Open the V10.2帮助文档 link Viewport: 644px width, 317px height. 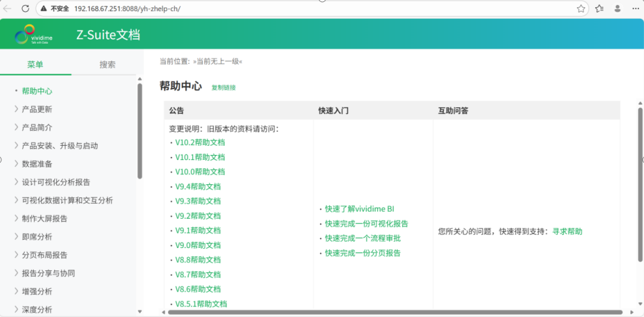199,143
